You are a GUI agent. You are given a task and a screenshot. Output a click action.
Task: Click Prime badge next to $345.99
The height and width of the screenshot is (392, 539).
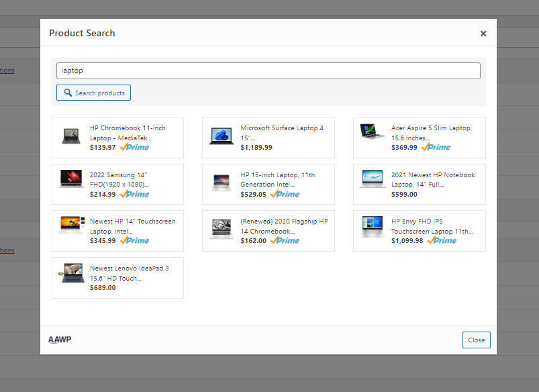click(134, 240)
